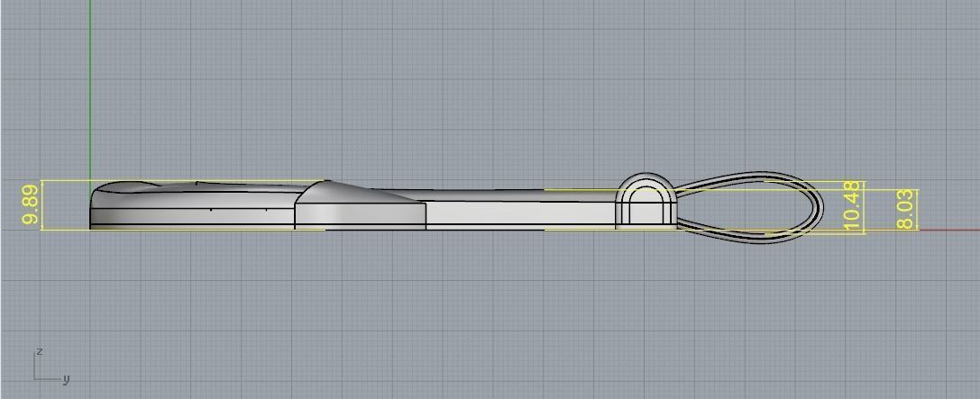Select the 8.03 dimension text
The width and height of the screenshot is (980, 399).
click(906, 210)
